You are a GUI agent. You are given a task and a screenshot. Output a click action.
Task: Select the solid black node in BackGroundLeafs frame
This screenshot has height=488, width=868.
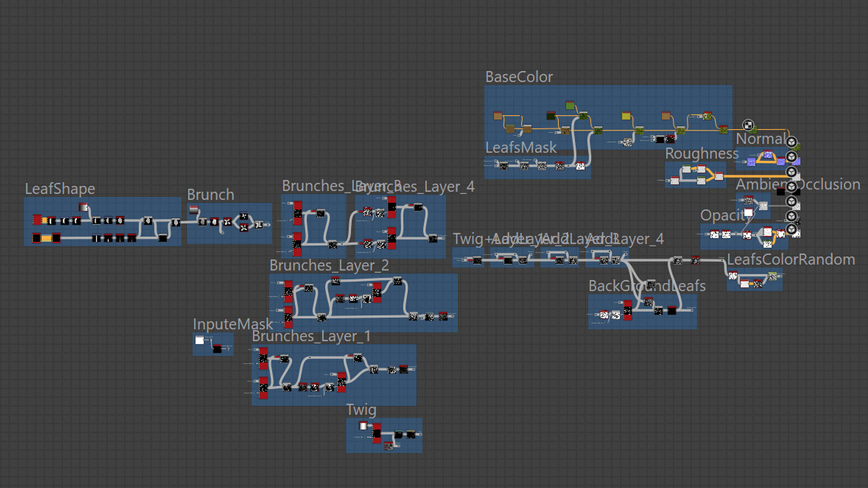(672, 311)
